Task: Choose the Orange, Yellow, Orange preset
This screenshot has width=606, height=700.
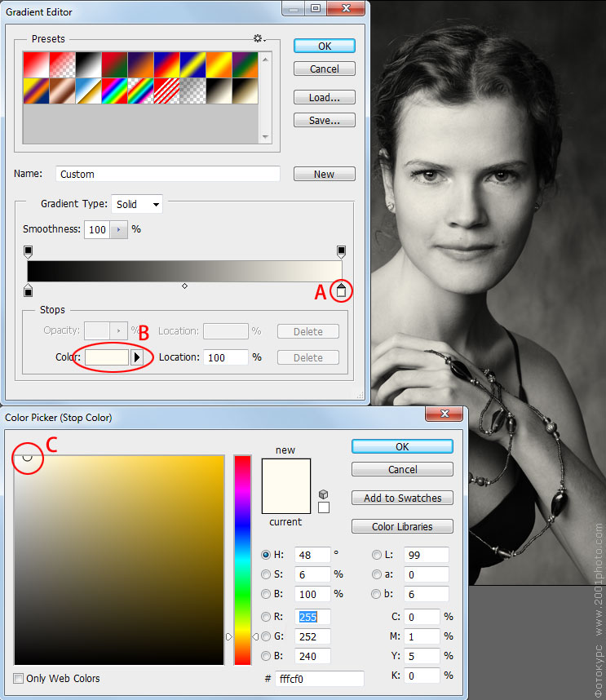Action: [x=219, y=64]
